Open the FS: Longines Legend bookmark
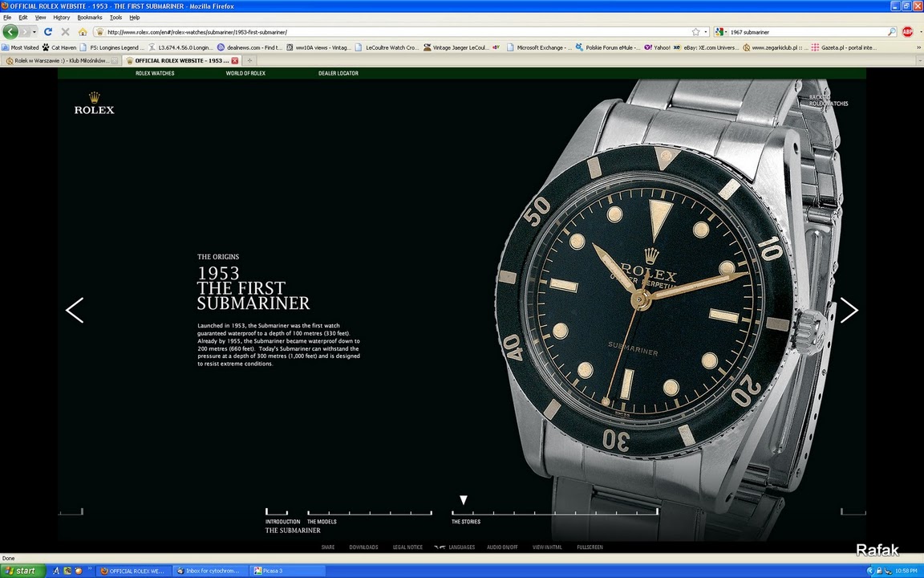The width and height of the screenshot is (924, 578). pos(112,48)
